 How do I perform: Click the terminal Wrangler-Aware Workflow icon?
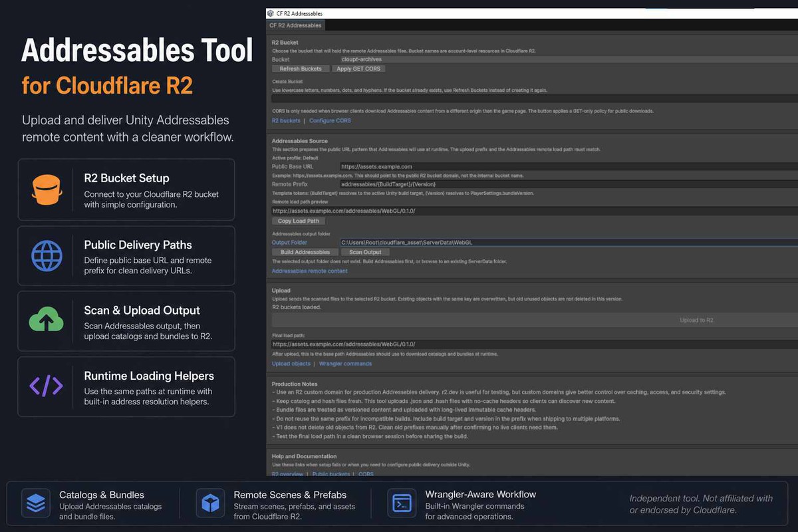401,503
